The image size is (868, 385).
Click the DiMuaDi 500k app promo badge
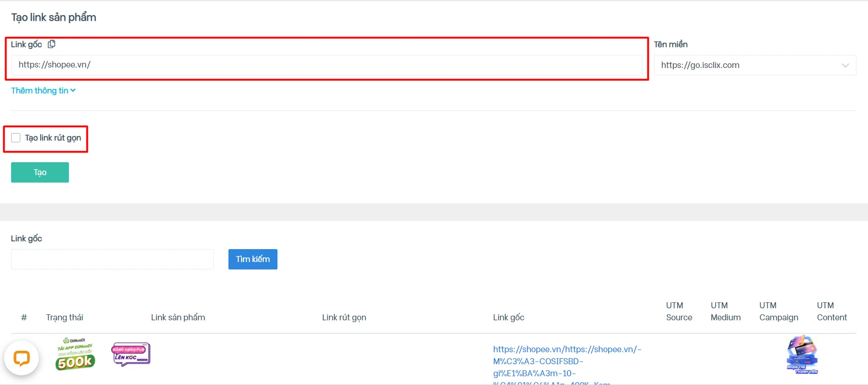click(75, 354)
